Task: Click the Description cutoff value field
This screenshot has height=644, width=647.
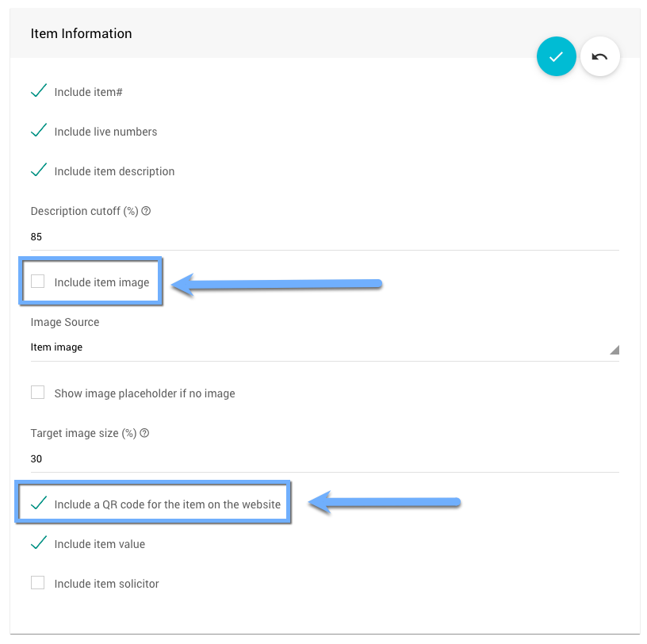Action: [x=317, y=236]
